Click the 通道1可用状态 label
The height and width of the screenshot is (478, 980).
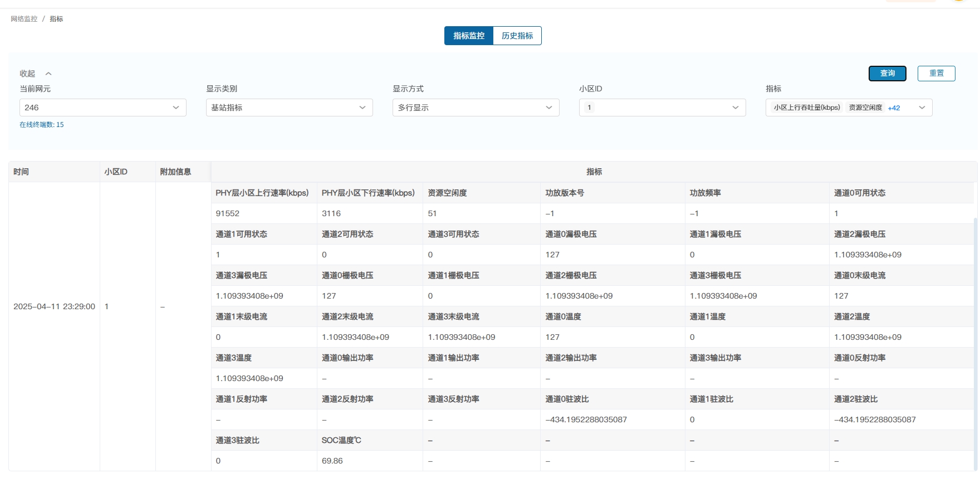242,234
